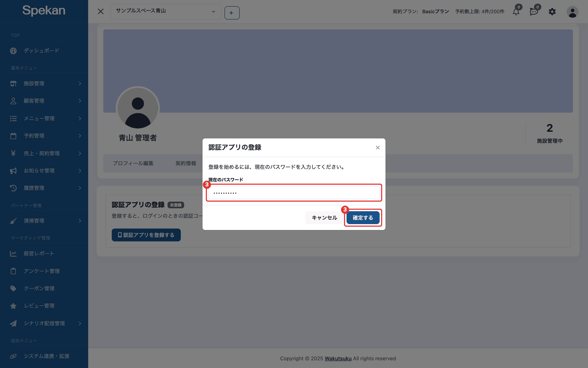
Task: Expand the 施設管理 menu chevron
Action: click(80, 84)
